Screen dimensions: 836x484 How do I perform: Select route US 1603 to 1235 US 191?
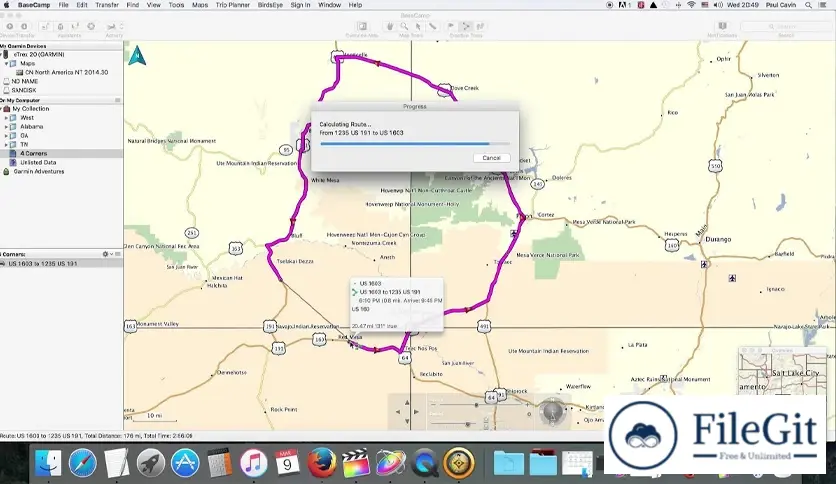[61, 264]
